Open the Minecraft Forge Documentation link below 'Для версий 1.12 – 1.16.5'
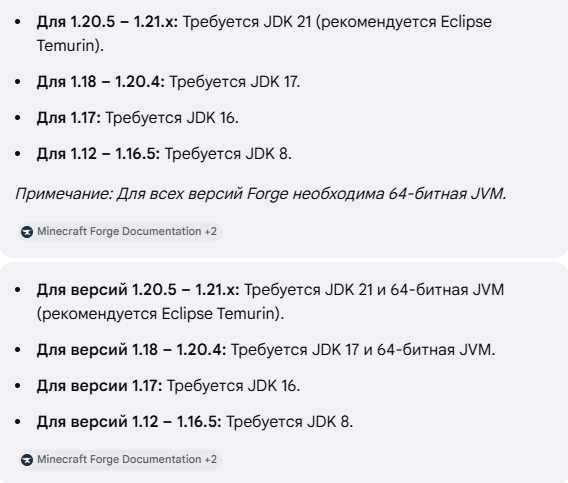 (119, 459)
